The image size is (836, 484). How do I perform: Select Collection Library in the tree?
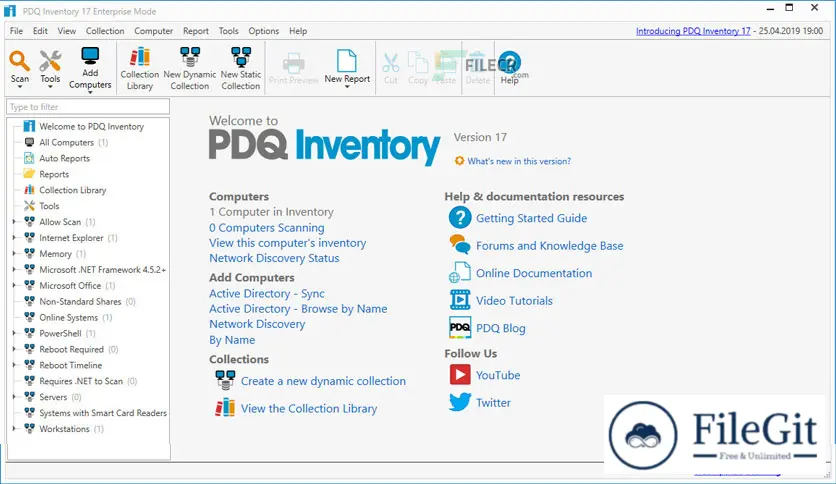point(73,190)
